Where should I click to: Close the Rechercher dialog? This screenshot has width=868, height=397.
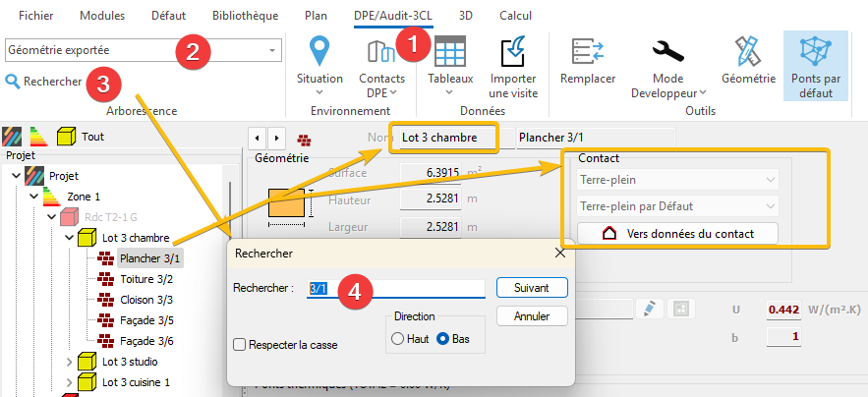point(560,254)
